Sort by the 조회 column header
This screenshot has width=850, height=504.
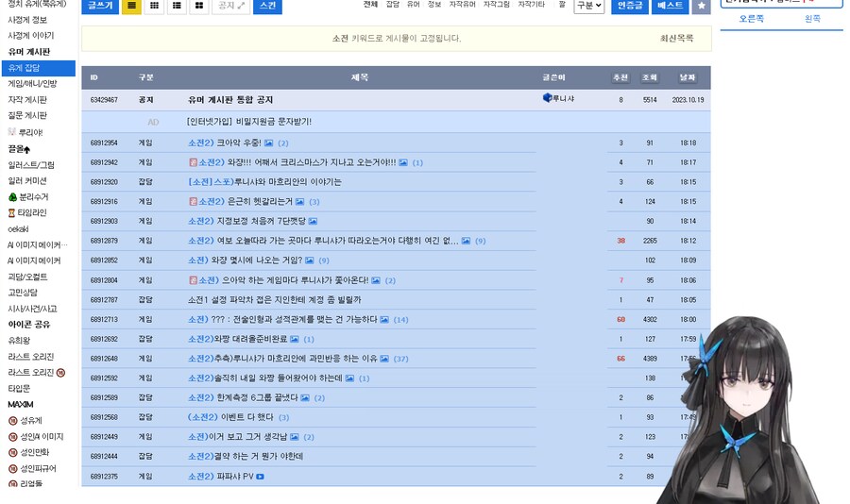(650, 77)
